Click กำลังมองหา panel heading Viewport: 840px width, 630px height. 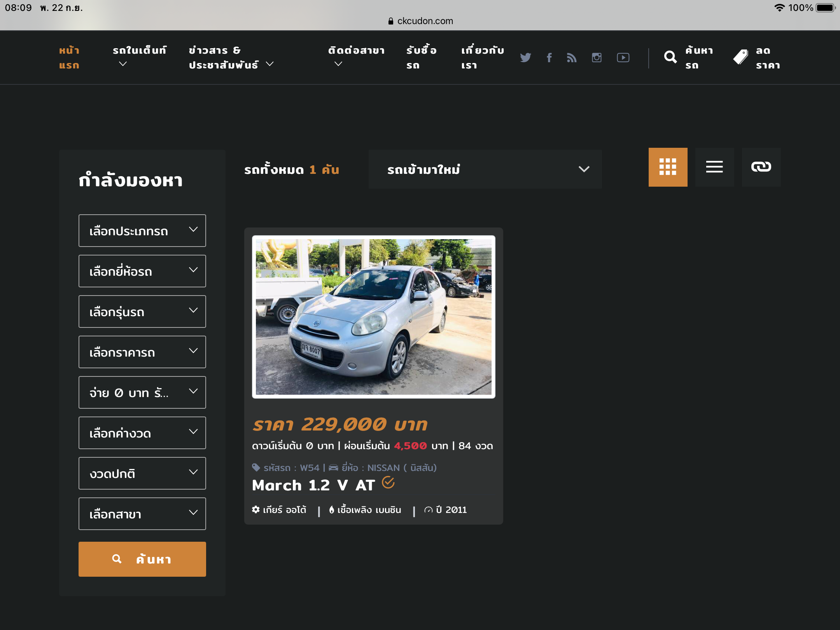click(131, 180)
